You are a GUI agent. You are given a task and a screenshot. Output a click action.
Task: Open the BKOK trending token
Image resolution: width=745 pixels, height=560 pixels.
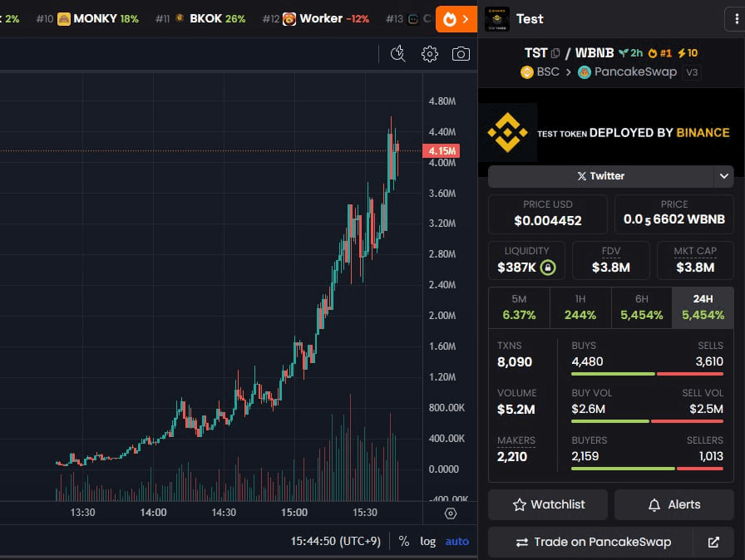(200, 19)
